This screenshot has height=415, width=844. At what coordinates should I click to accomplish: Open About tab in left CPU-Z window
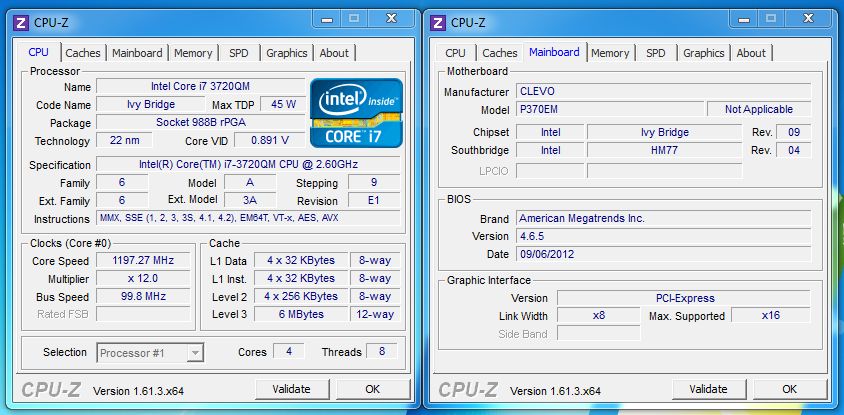334,53
